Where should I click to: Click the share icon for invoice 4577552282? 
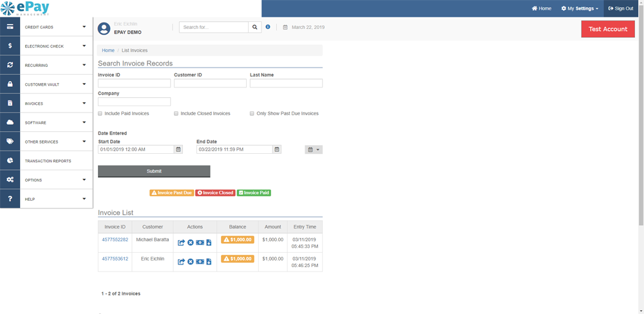click(x=182, y=243)
